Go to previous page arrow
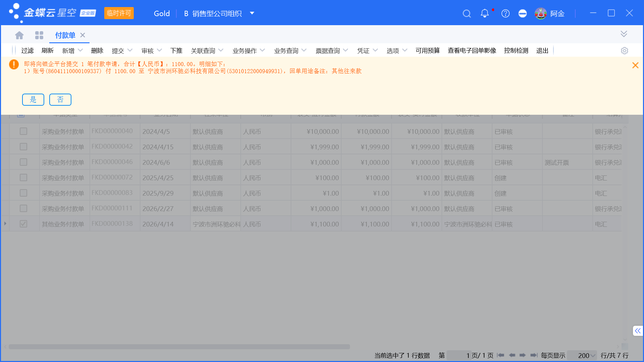This screenshot has width=644, height=362. [x=512, y=355]
